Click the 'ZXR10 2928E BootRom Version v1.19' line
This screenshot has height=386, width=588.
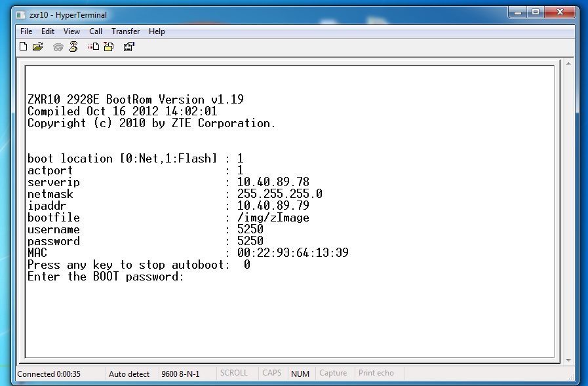pos(136,100)
